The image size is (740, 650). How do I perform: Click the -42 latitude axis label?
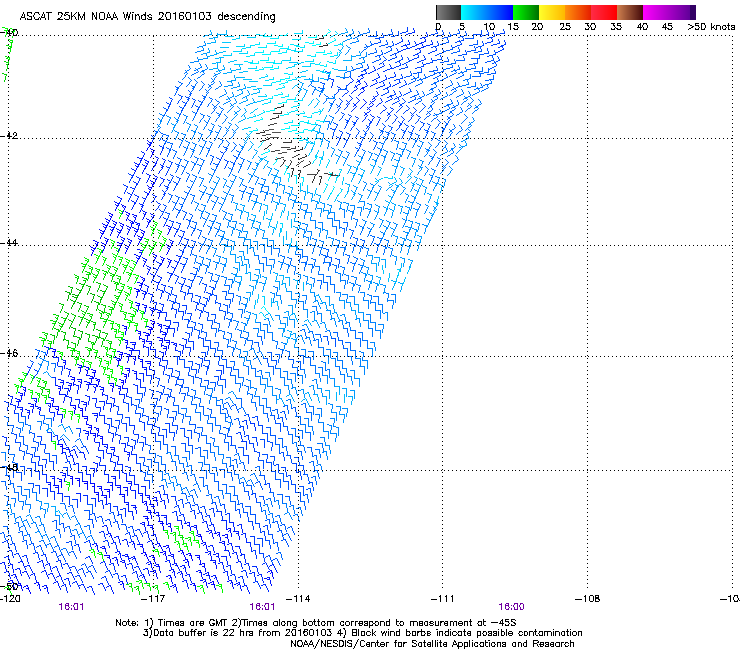coord(9,135)
